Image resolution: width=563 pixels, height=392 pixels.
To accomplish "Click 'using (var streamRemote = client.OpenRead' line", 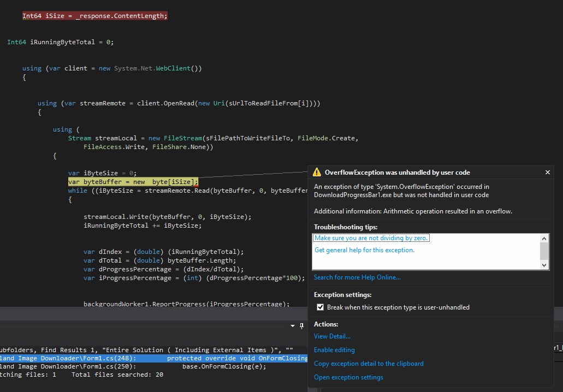I will tap(179, 103).
